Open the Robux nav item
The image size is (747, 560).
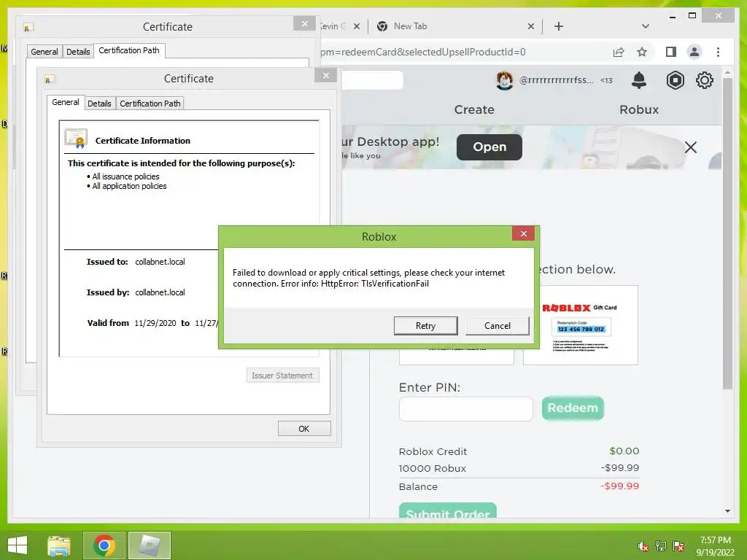coord(639,109)
